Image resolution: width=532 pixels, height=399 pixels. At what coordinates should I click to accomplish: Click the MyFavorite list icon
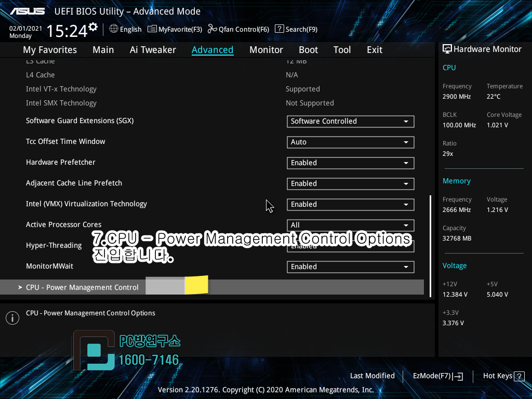[152, 29]
